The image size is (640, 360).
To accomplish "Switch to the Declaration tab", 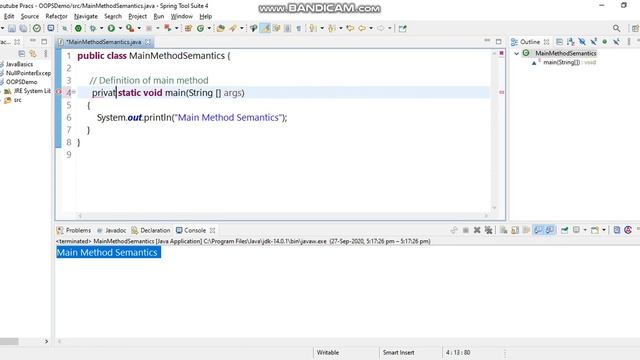I will point(151,230).
